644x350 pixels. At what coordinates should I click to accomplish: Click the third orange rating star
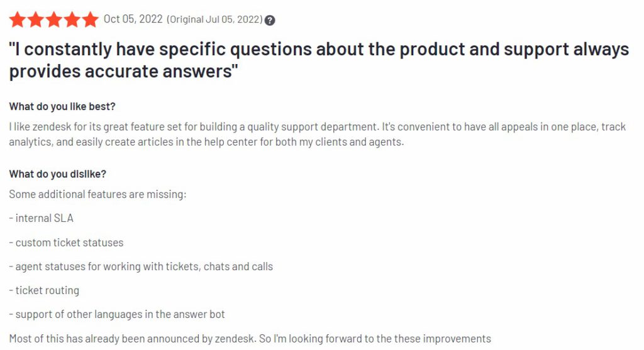click(54, 19)
